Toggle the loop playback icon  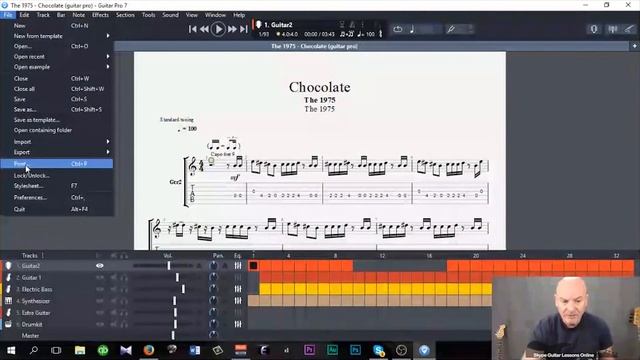(398, 29)
